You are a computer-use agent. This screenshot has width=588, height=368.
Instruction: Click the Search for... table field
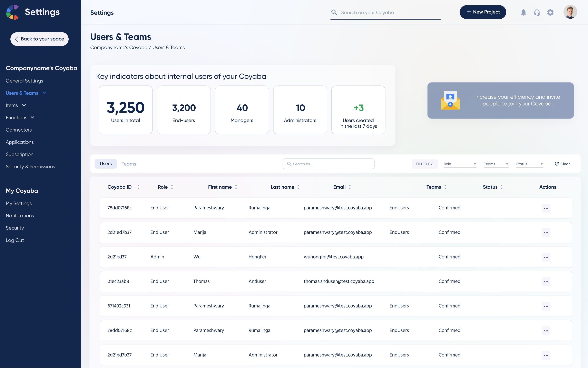(x=328, y=164)
